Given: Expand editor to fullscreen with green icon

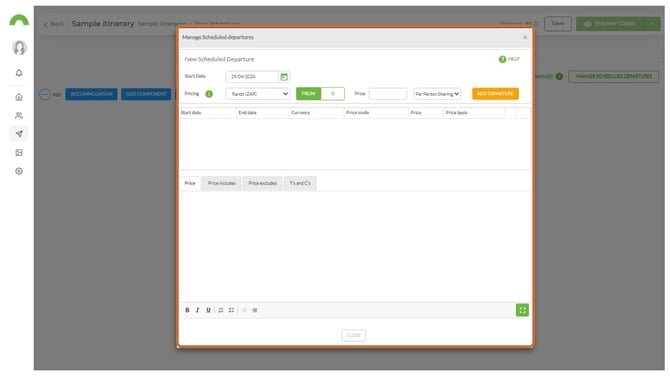Looking at the screenshot, I should coord(522,310).
